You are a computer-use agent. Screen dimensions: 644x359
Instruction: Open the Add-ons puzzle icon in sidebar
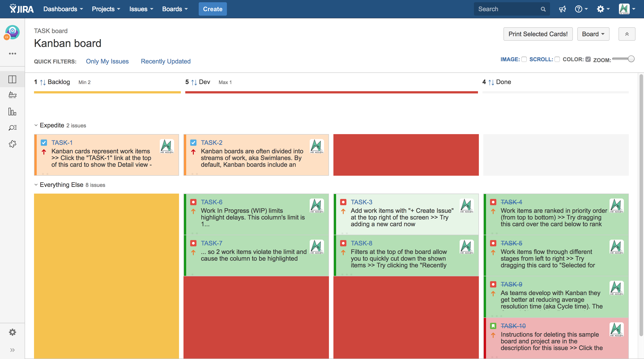(x=12, y=144)
